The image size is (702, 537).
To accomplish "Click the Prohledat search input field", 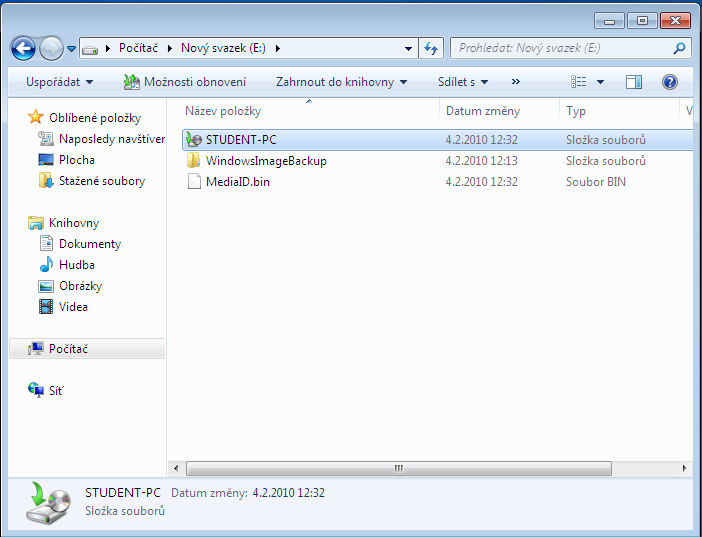I will click(560, 48).
